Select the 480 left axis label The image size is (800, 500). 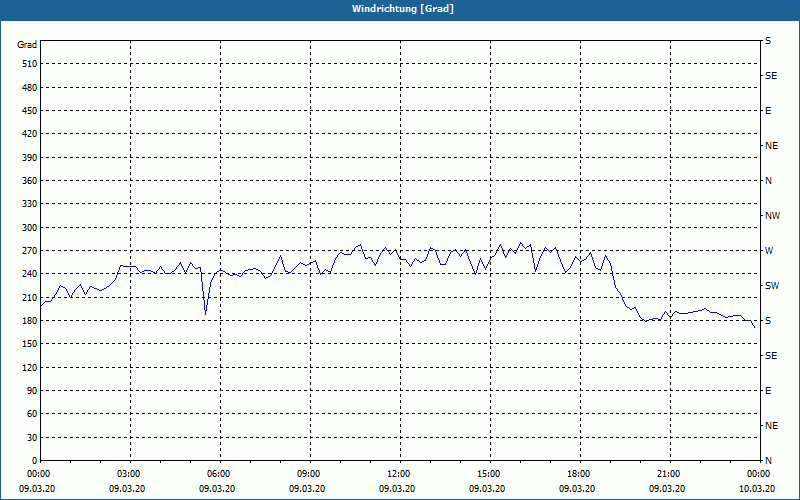(30, 88)
